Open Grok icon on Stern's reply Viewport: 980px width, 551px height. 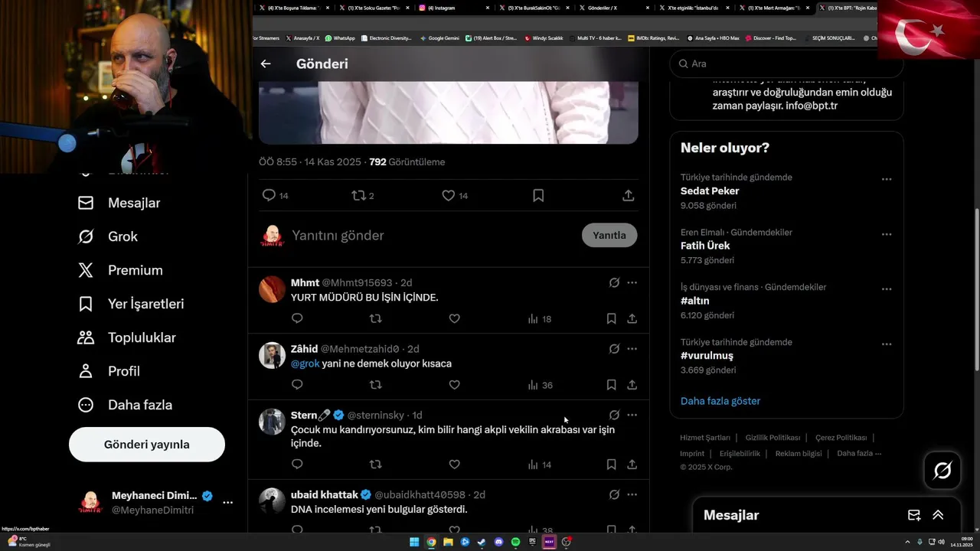click(x=614, y=415)
